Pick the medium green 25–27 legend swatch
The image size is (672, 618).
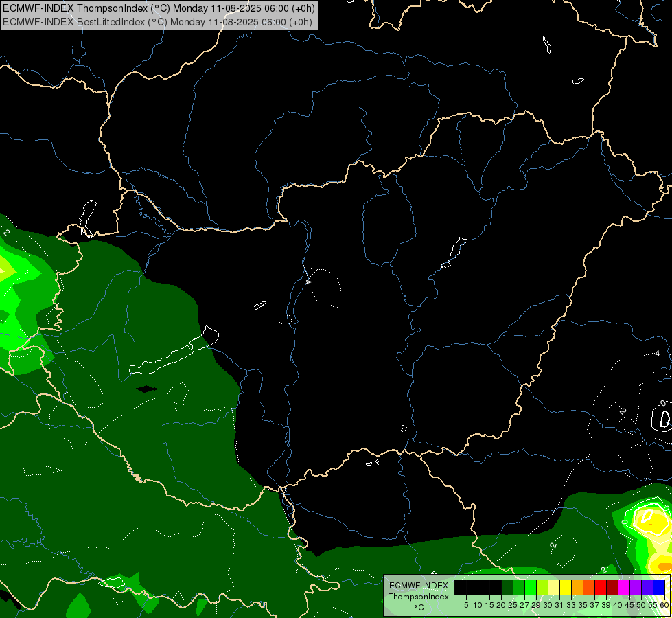[x=519, y=587]
